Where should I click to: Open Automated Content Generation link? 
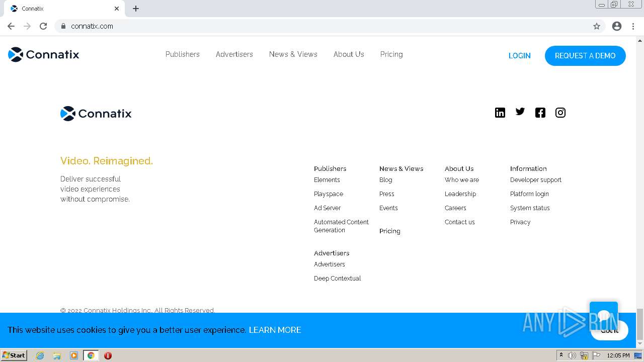click(x=342, y=226)
